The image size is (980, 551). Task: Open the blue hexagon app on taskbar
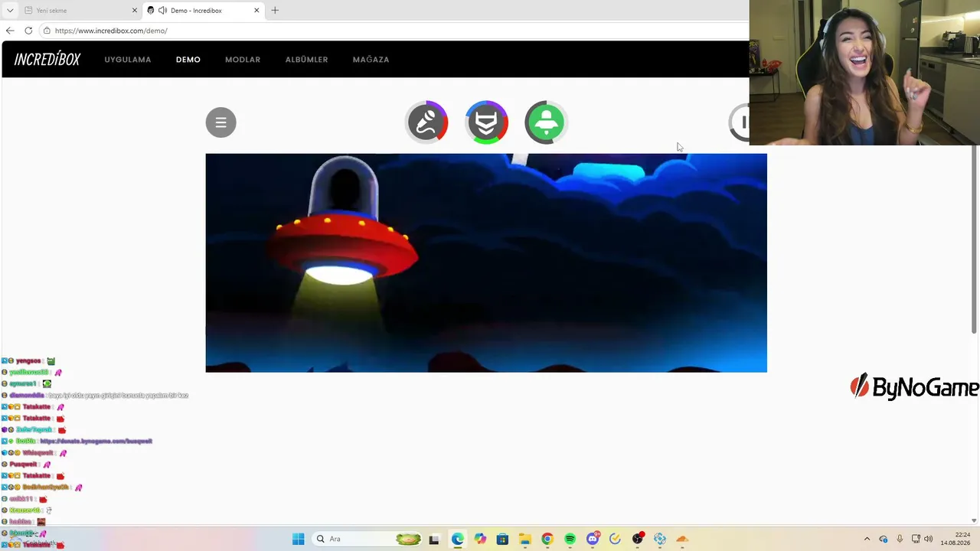(660, 539)
